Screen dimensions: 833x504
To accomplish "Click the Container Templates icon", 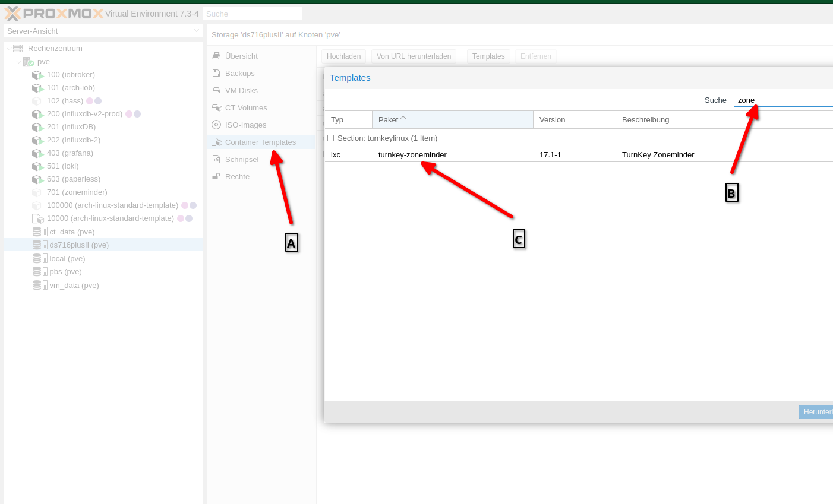I will pyautogui.click(x=216, y=142).
